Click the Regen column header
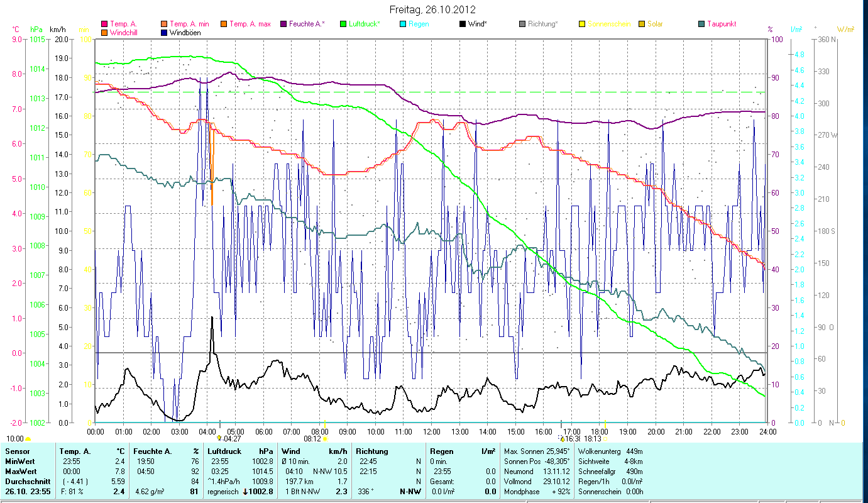This screenshot has width=868, height=503. click(x=441, y=451)
